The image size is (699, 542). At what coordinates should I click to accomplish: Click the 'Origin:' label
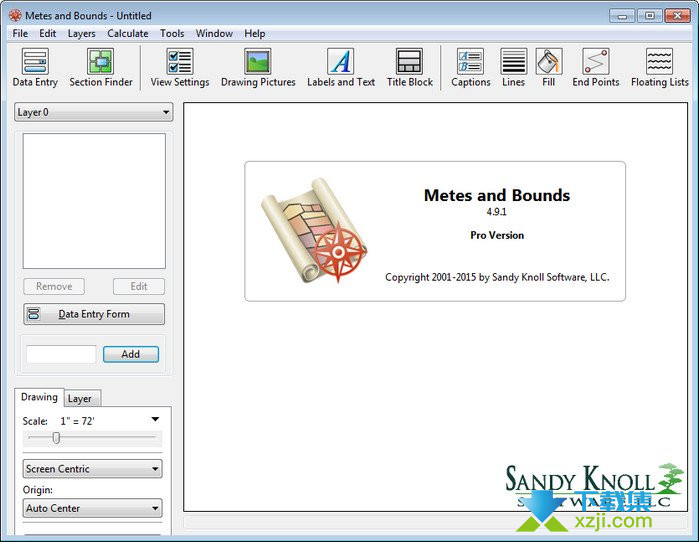(x=38, y=489)
